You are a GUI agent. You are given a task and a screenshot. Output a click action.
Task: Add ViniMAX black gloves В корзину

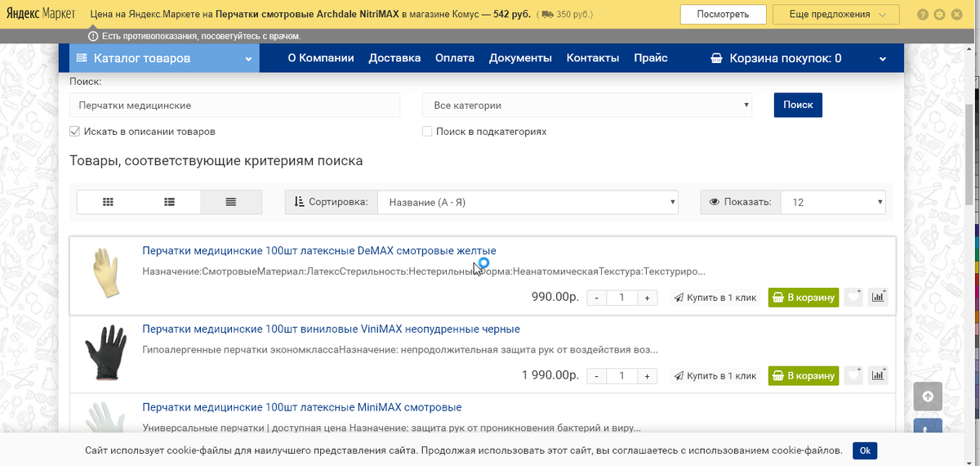[804, 376]
